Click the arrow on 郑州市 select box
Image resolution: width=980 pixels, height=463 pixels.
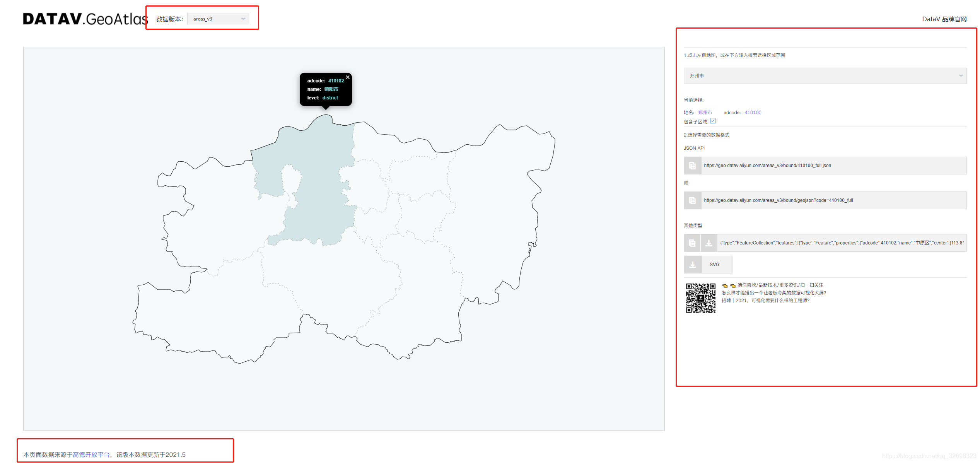pos(961,76)
